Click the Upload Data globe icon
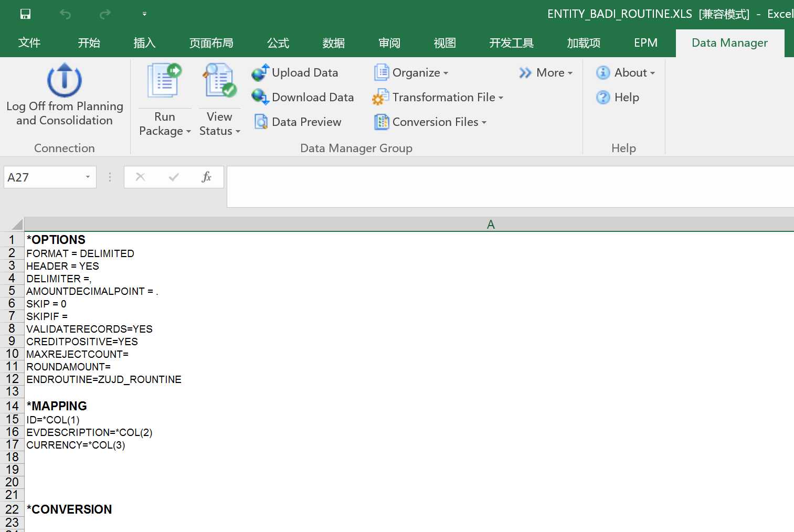This screenshot has height=532, width=794. click(x=260, y=72)
